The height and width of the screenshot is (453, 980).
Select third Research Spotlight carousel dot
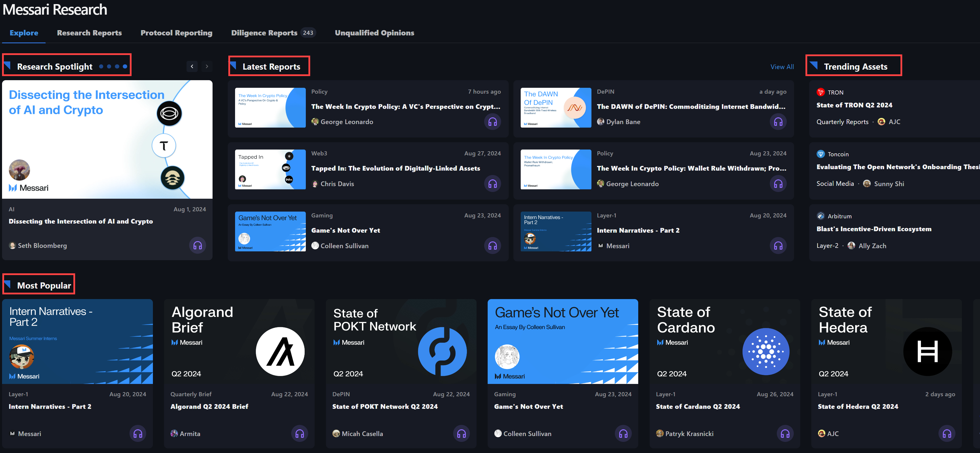coord(117,66)
